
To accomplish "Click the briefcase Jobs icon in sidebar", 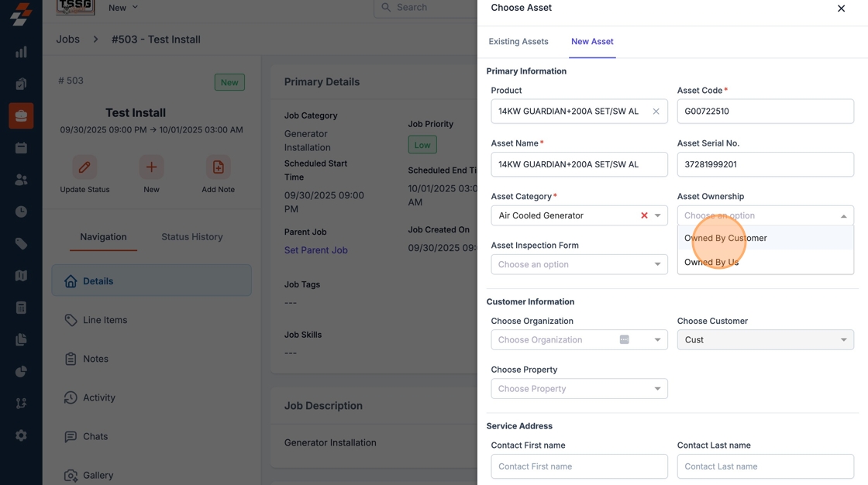I will (21, 115).
